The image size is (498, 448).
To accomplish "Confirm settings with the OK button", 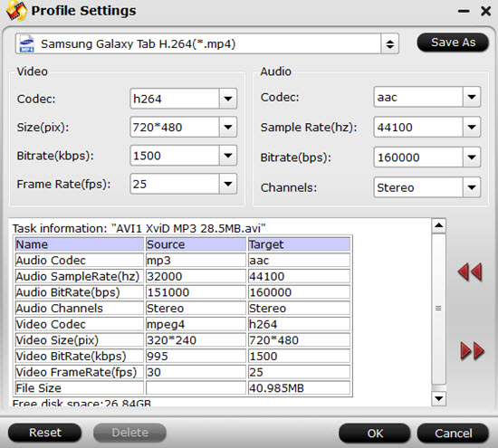I will [375, 433].
